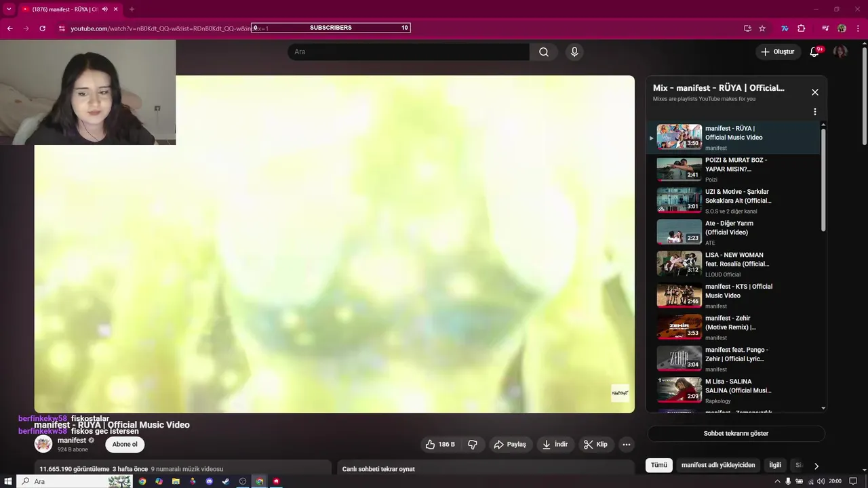Click the Oluştur create button

coord(778,52)
